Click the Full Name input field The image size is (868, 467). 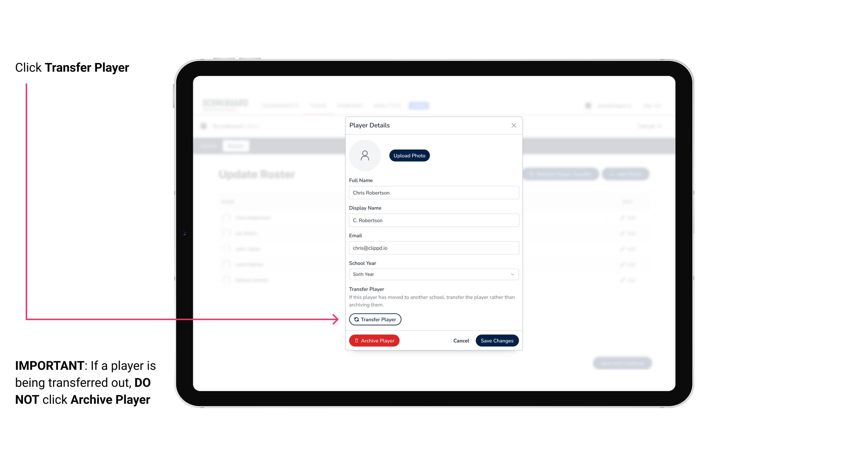pyautogui.click(x=433, y=192)
